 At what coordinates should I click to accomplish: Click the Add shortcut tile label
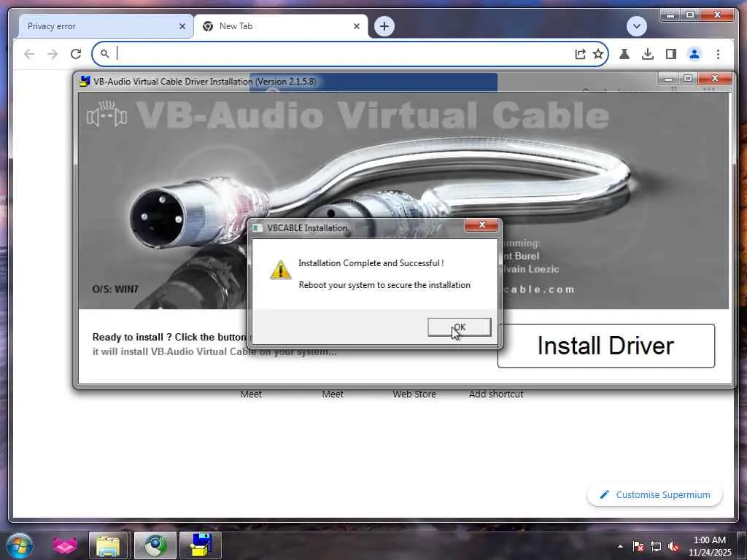496,394
